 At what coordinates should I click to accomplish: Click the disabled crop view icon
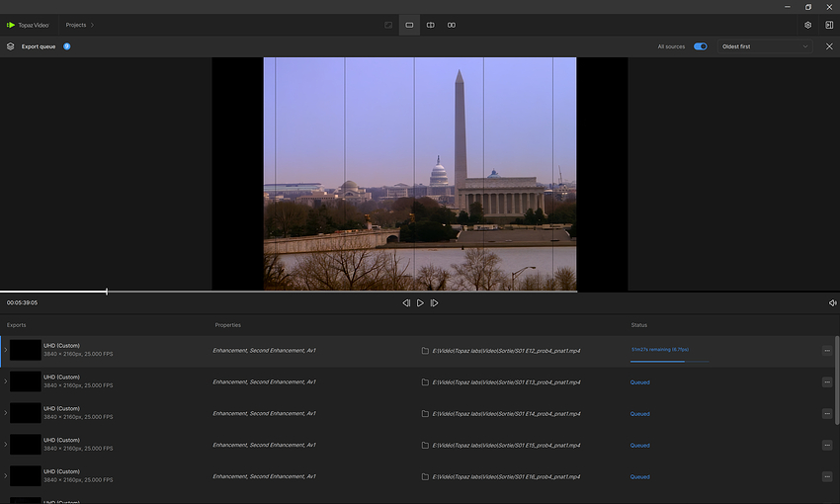(388, 25)
